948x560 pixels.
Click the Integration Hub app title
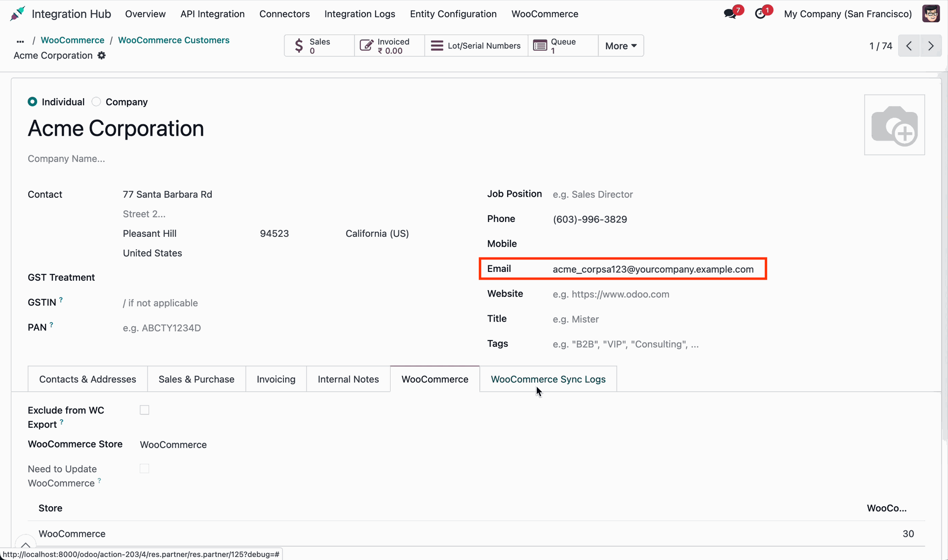click(x=71, y=14)
